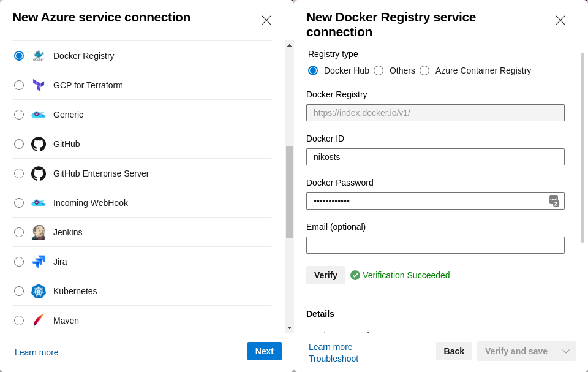Click the 'Verification Succeeded' status text
The image size is (588, 372).
coord(406,275)
